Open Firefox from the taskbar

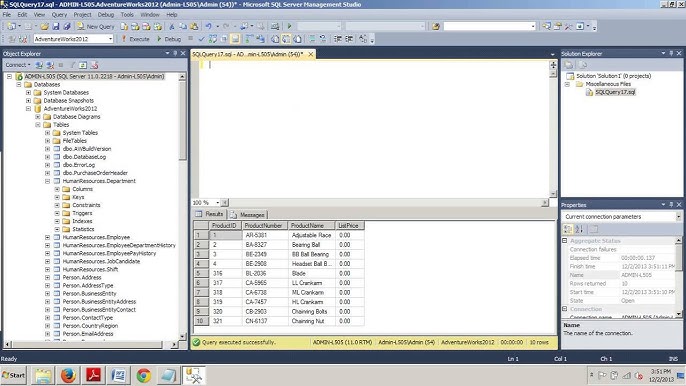(x=68, y=375)
